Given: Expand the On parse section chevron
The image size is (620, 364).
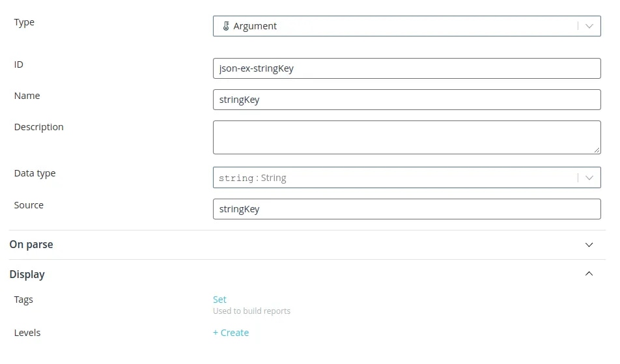Looking at the screenshot, I should (x=589, y=245).
